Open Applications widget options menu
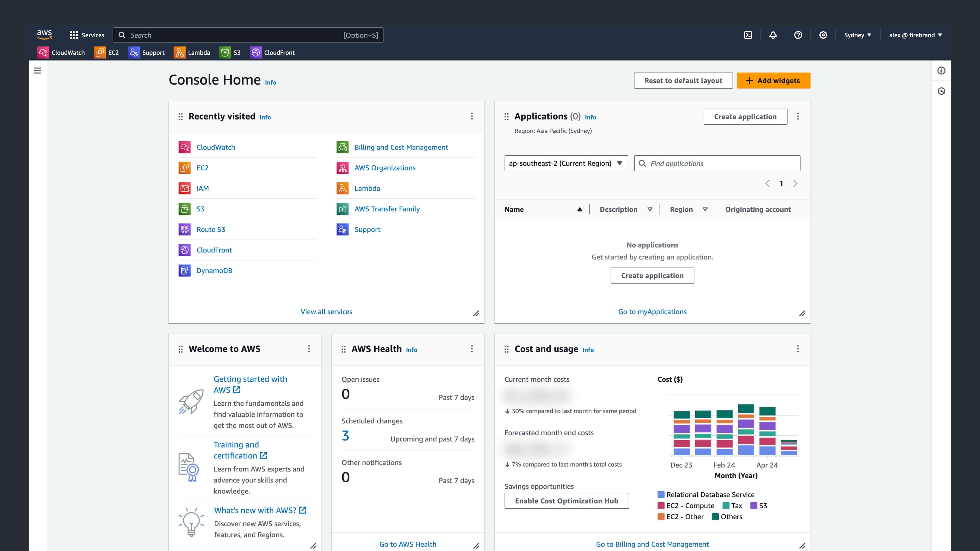Image resolution: width=980 pixels, height=551 pixels. coord(798,116)
